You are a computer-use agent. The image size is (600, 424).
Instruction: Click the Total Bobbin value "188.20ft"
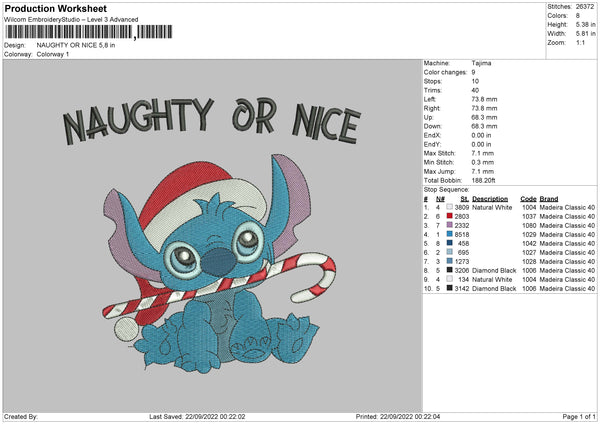[483, 180]
